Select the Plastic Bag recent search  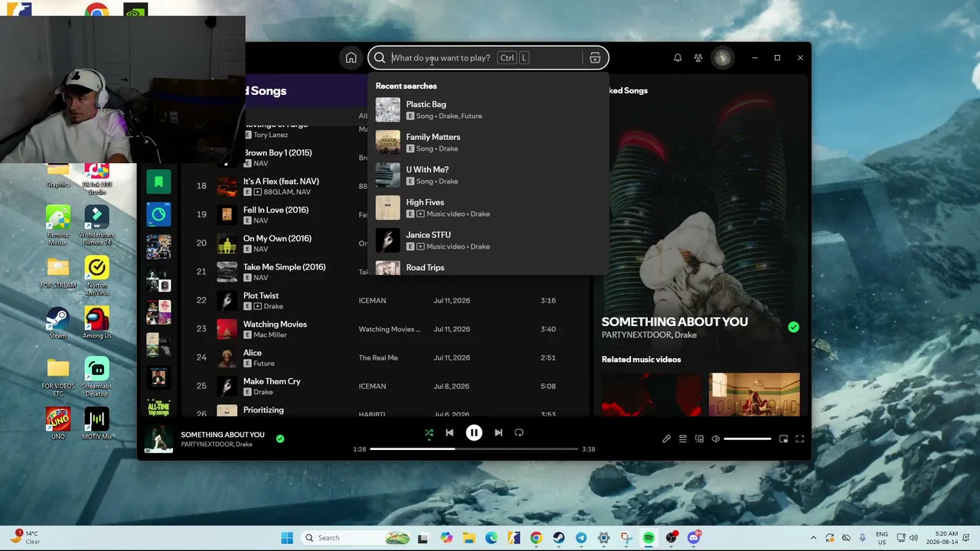(488, 109)
